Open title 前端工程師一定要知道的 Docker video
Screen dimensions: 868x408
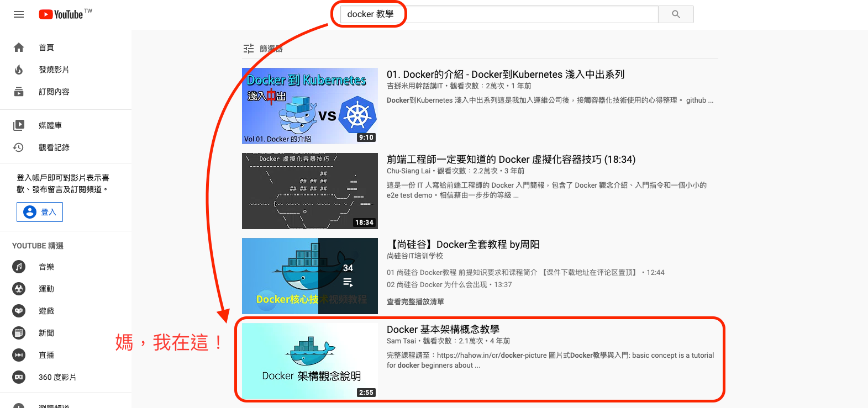(x=511, y=160)
